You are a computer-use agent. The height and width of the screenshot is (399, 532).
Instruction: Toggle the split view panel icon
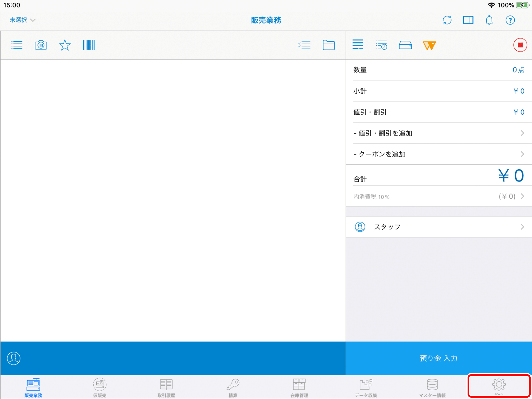click(468, 20)
